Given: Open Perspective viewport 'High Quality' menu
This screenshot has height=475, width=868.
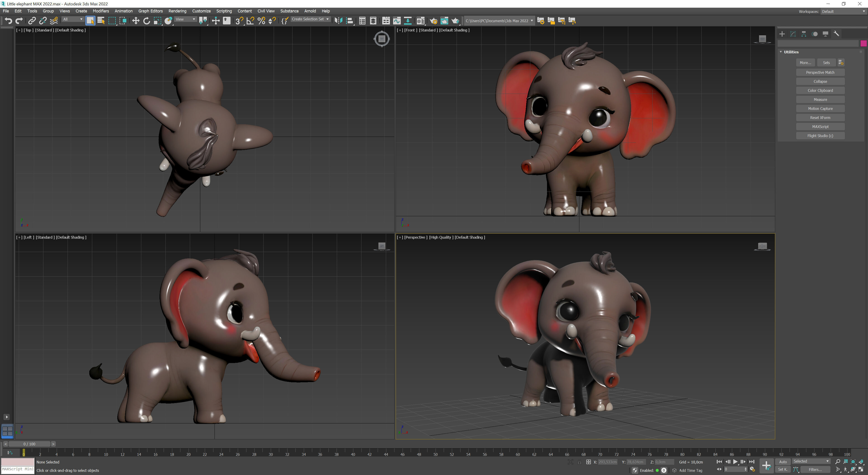Looking at the screenshot, I should coord(441,237).
